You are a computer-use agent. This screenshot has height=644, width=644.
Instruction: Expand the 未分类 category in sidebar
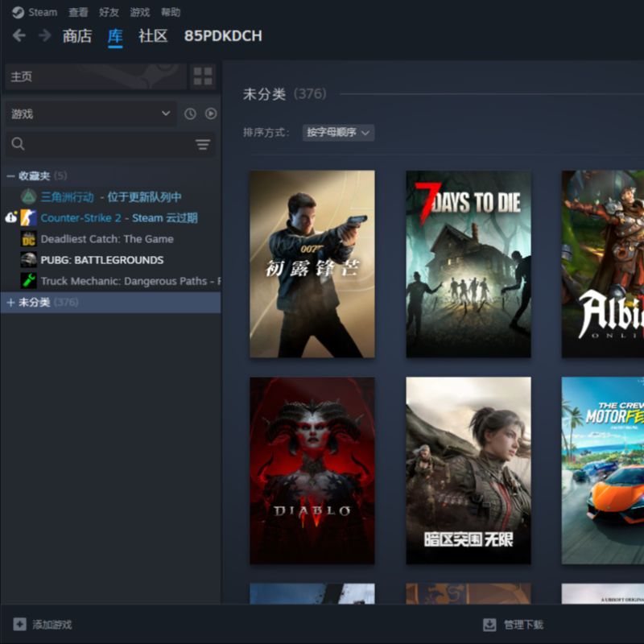tap(10, 303)
